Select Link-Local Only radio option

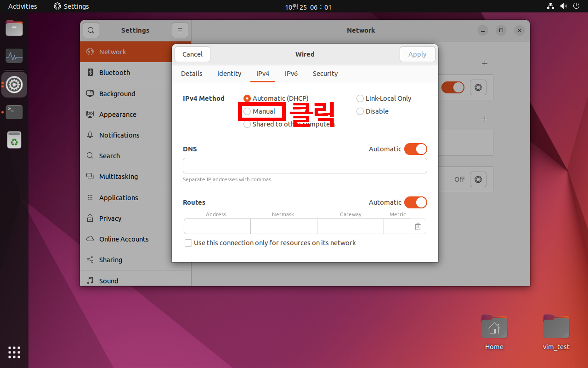pyautogui.click(x=360, y=99)
